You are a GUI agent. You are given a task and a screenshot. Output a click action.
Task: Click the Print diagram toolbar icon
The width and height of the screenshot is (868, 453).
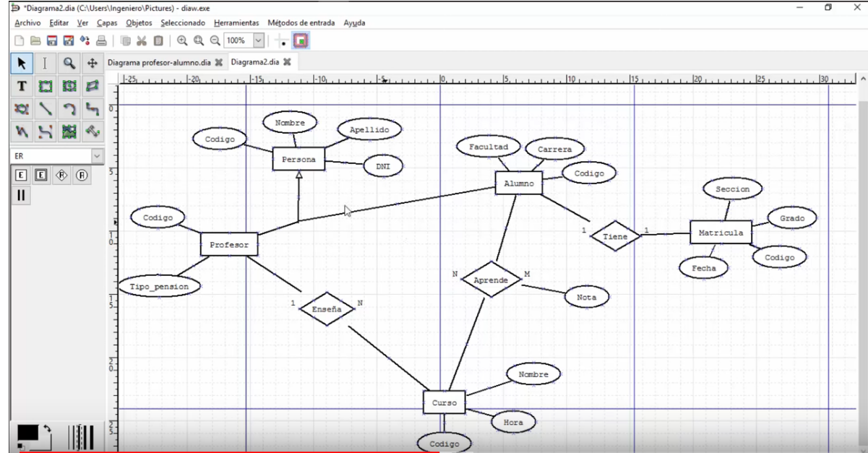click(x=101, y=40)
